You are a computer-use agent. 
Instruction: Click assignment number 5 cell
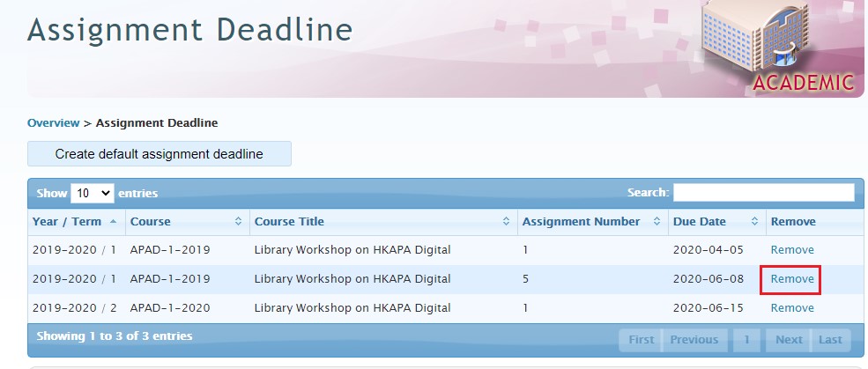593,279
